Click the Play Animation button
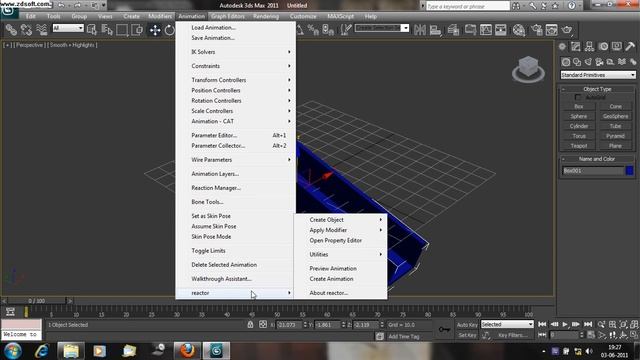Viewport: 640px width, 360px height. pos(565,324)
